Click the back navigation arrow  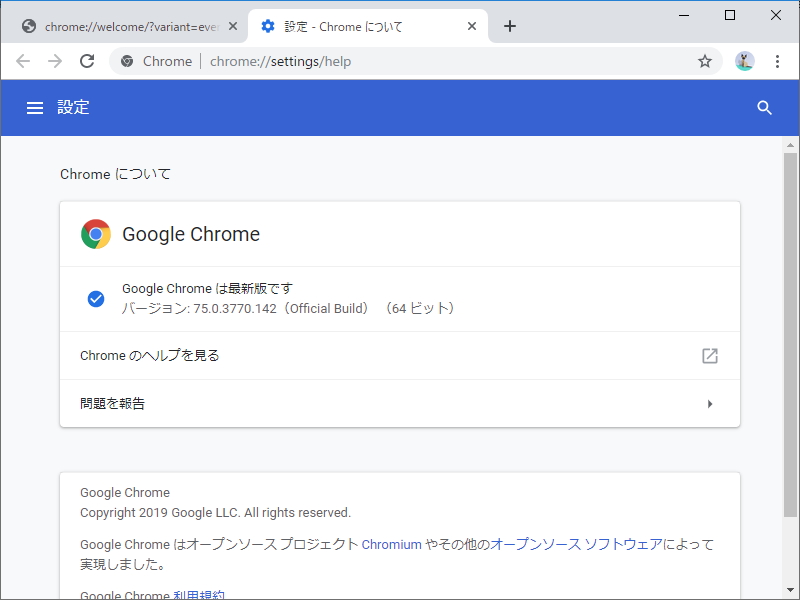pyautogui.click(x=23, y=61)
